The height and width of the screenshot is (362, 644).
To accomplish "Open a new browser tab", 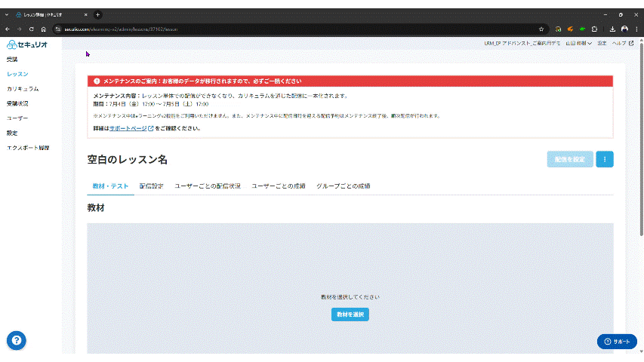I will point(97,15).
